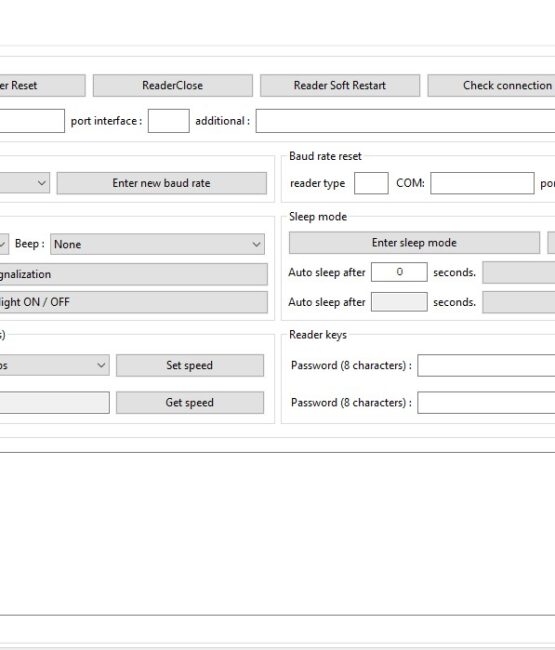Click Reader Soft Restart button
555x650 pixels.
pos(340,85)
